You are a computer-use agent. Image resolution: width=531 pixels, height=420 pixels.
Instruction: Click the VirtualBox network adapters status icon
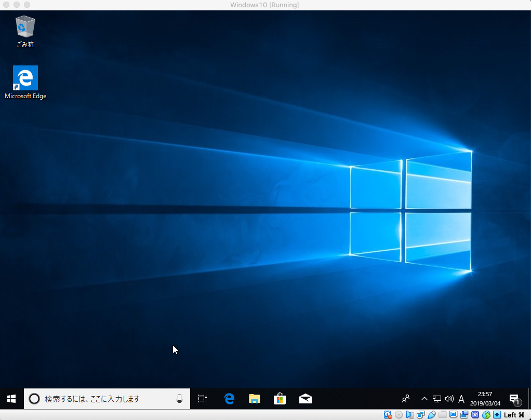point(420,415)
